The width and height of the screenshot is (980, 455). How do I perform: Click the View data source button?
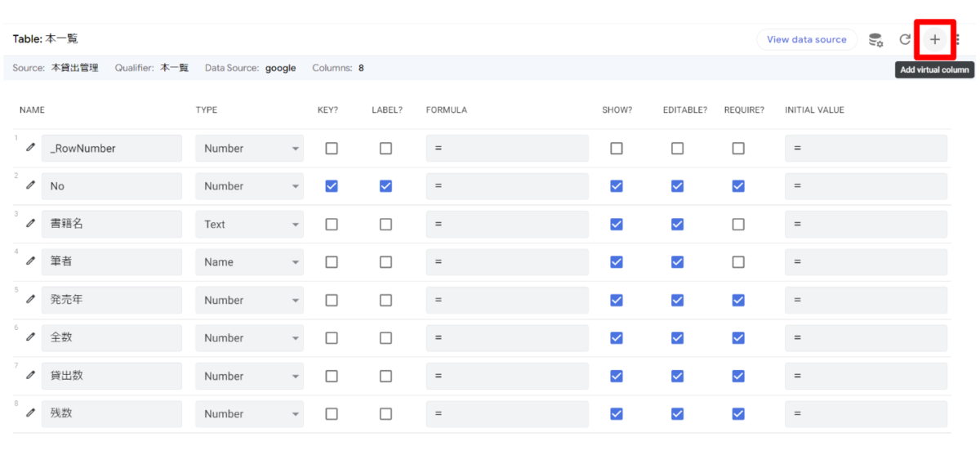[806, 39]
